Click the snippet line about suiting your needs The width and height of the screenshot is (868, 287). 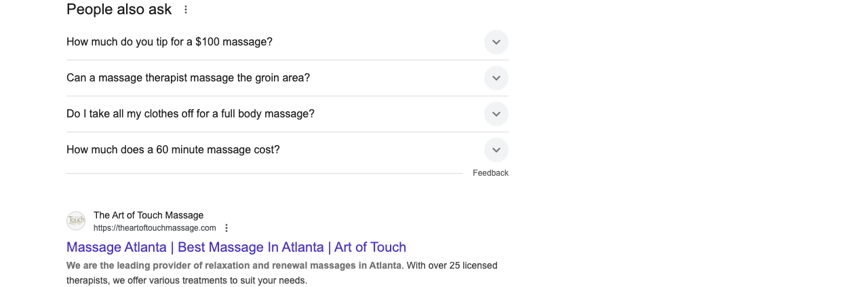pyautogui.click(x=186, y=280)
